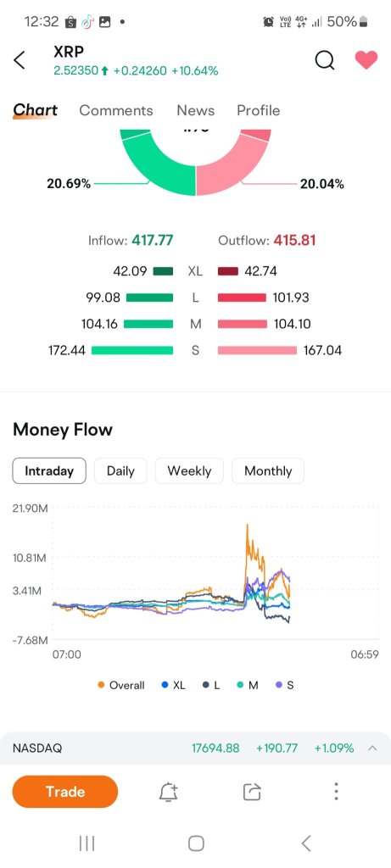Tap the TikTok notification icon in status bar

pos(87,22)
